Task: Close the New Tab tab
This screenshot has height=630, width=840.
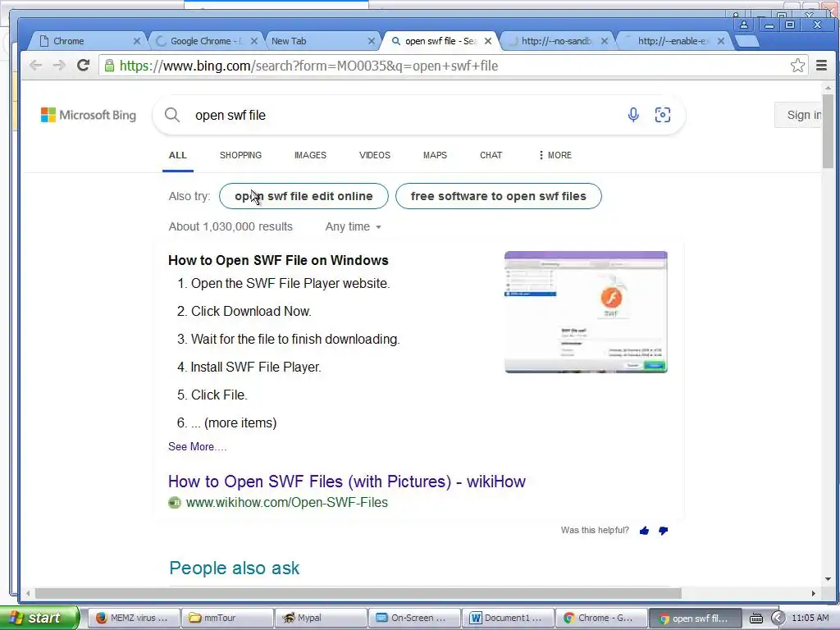Action: [x=372, y=41]
